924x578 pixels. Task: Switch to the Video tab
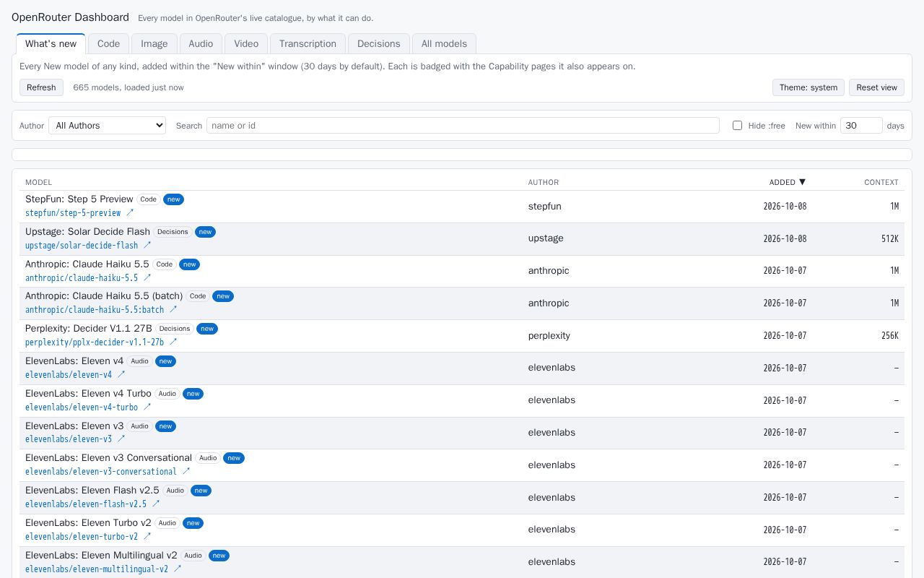click(x=246, y=43)
